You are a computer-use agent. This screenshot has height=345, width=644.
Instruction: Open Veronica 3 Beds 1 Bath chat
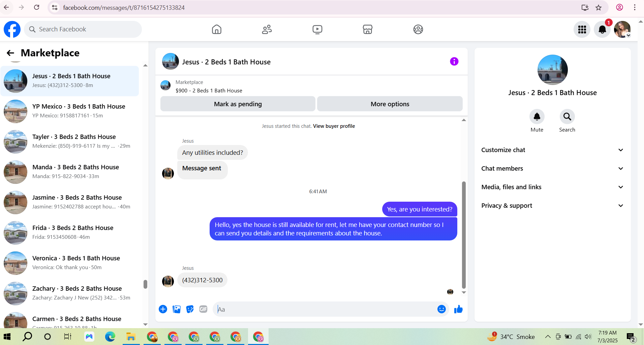[x=70, y=263]
